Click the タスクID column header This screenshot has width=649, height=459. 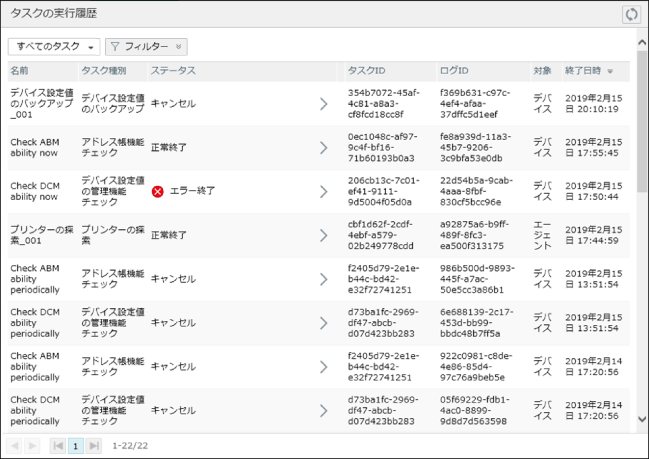coord(366,72)
